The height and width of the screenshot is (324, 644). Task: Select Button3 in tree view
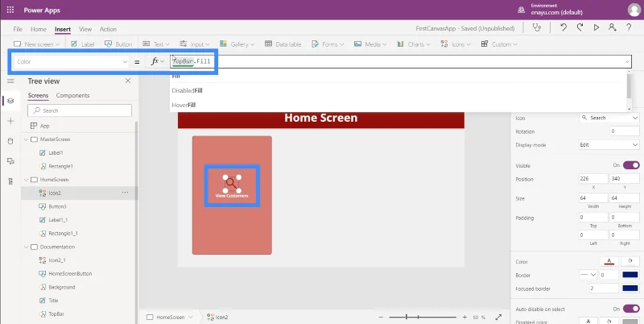tap(57, 206)
